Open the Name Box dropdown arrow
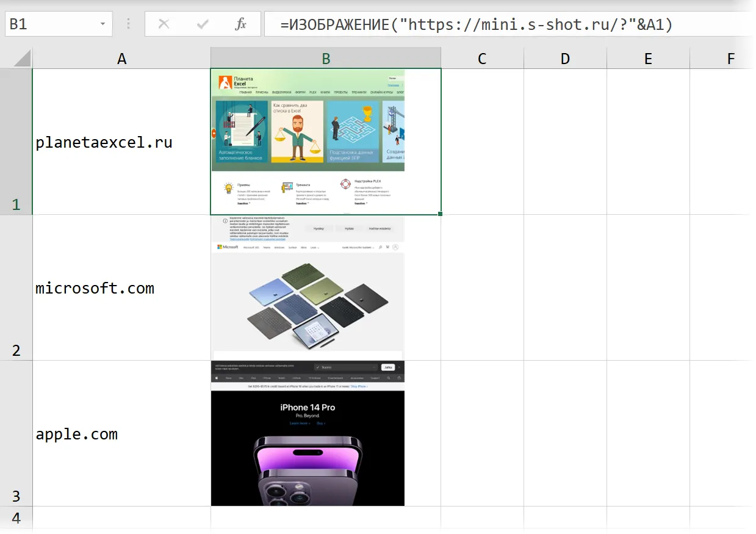Image resolution: width=756 pixels, height=534 pixels. click(x=103, y=24)
